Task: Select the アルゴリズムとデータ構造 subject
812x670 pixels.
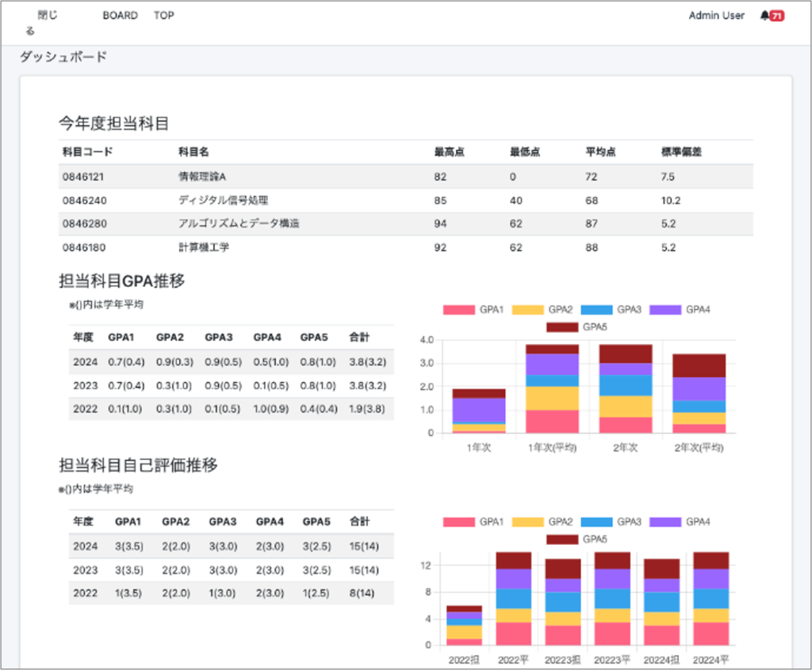Action: [x=239, y=224]
